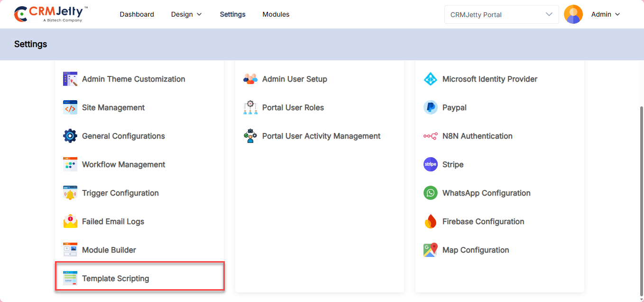644x302 pixels.
Task: Open Site Management code icon
Action: pos(70,107)
